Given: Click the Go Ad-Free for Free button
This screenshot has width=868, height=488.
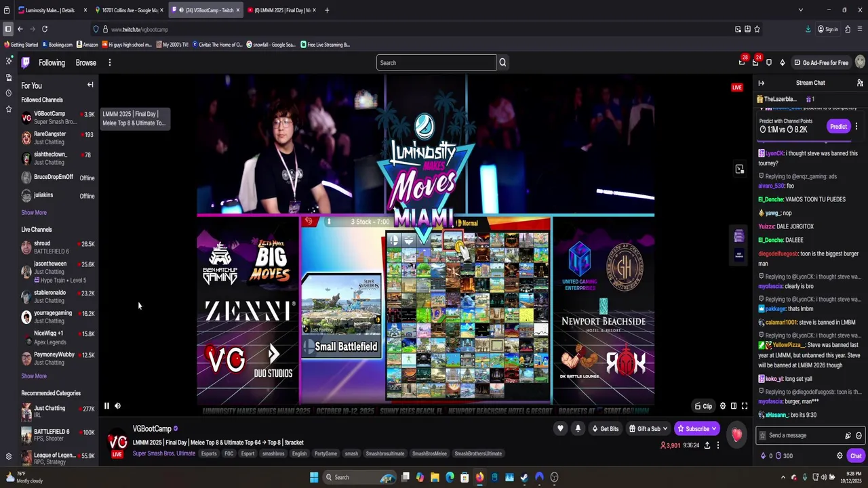Looking at the screenshot, I should [x=821, y=62].
